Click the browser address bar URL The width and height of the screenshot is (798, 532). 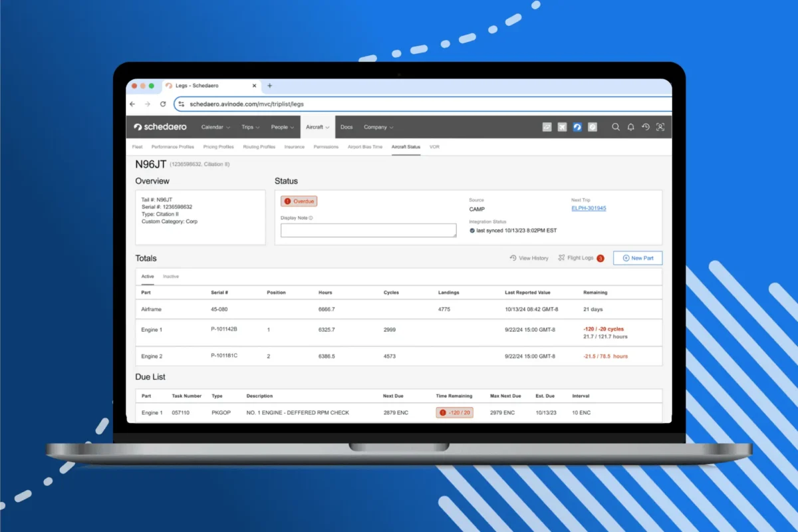click(247, 104)
